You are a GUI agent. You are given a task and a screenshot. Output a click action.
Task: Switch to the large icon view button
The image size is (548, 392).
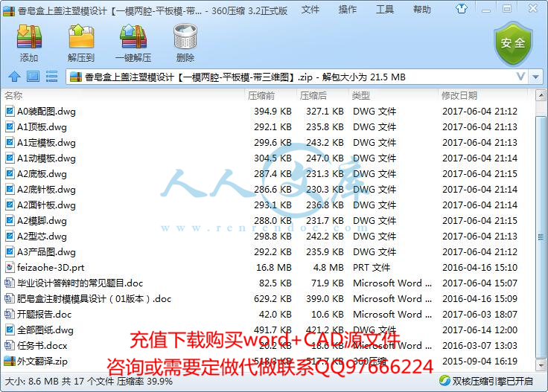[x=33, y=76]
